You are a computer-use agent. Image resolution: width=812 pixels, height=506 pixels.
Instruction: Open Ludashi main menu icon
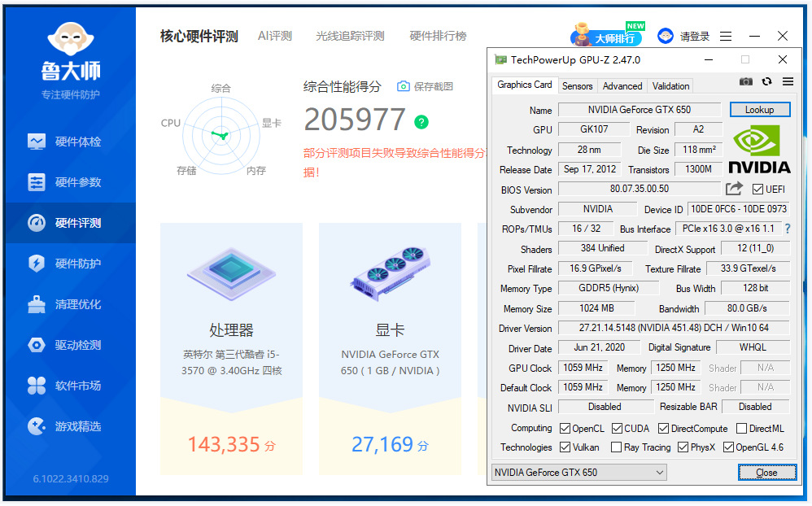click(727, 37)
